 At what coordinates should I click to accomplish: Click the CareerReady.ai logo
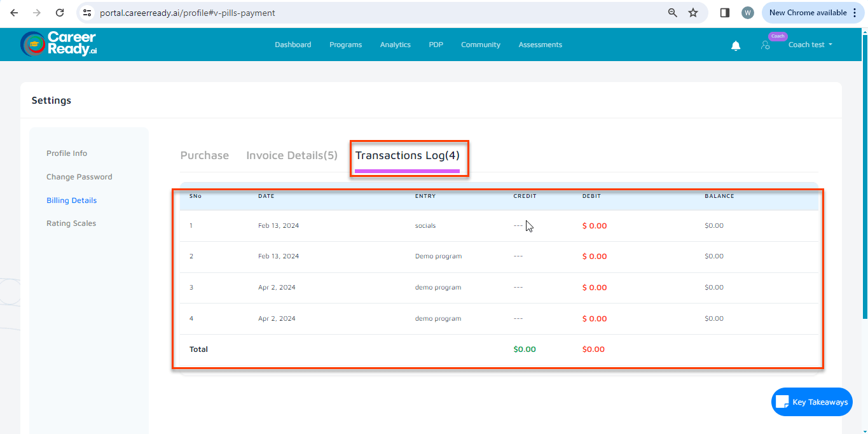click(59, 44)
